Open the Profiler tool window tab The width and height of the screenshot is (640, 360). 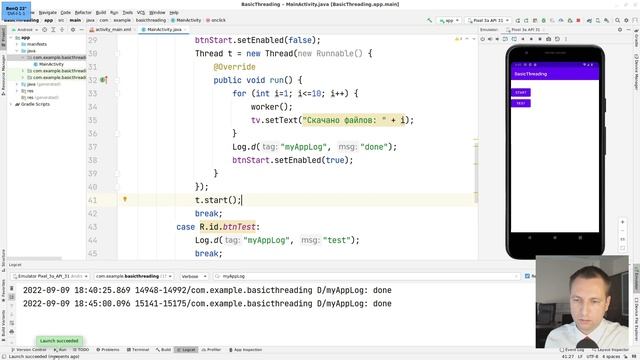211,350
